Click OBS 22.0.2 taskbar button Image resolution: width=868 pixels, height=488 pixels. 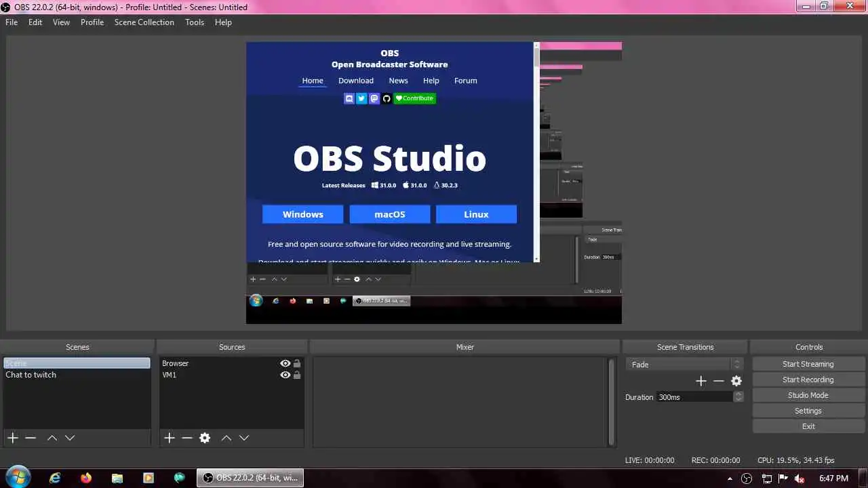250,478
